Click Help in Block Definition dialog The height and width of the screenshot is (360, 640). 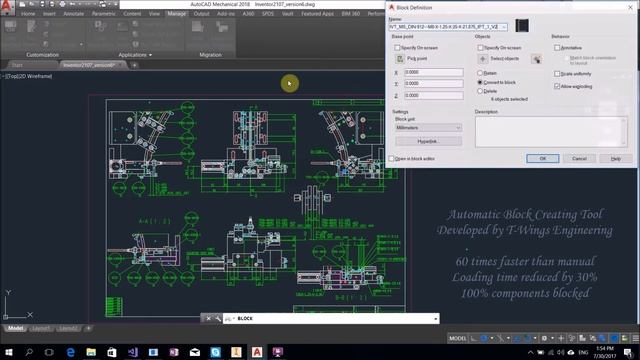coord(616,158)
